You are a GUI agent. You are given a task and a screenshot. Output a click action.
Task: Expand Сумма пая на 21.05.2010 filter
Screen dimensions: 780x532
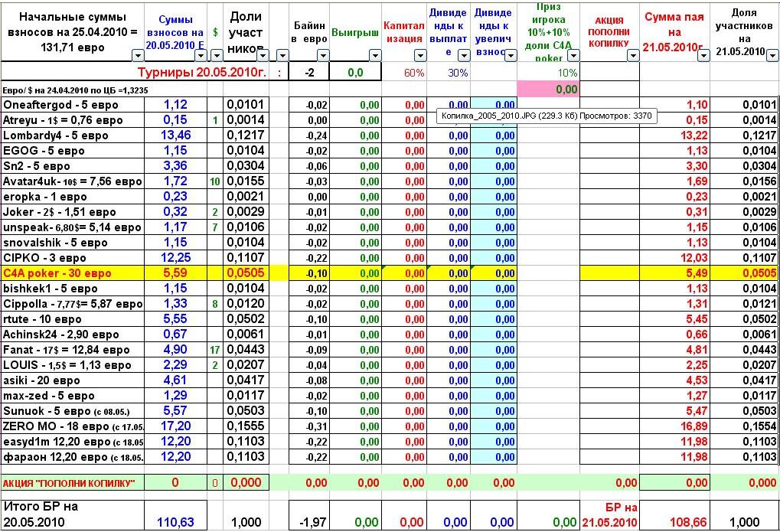[703, 55]
